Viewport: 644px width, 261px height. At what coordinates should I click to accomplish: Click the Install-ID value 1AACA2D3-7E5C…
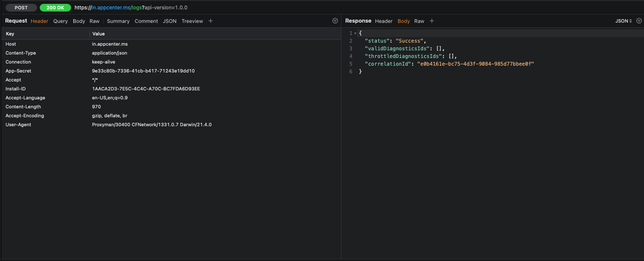[146, 89]
